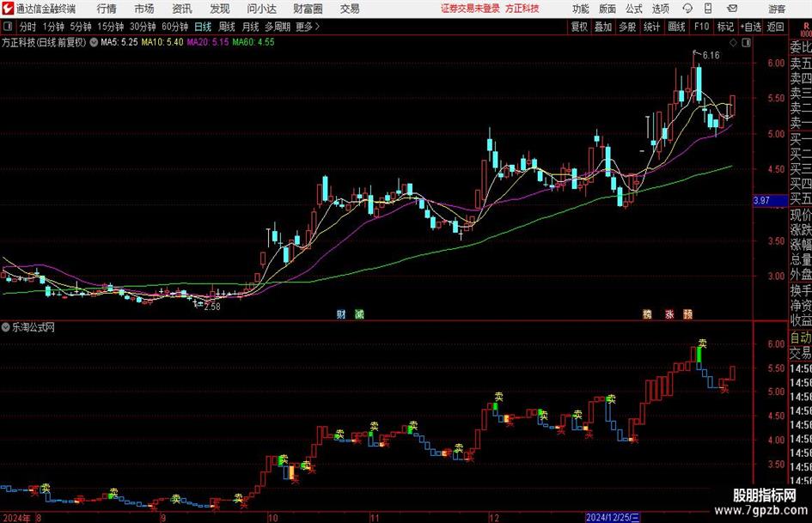The image size is (812, 523).
Task: Click the mobile phone icon
Action: click(x=708, y=9)
